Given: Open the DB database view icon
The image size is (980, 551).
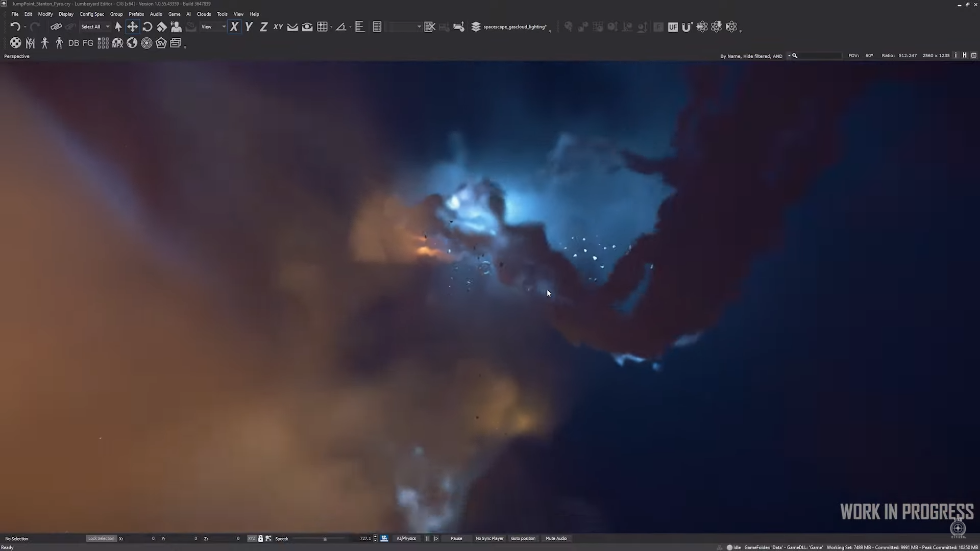Looking at the screenshot, I should click(x=73, y=43).
